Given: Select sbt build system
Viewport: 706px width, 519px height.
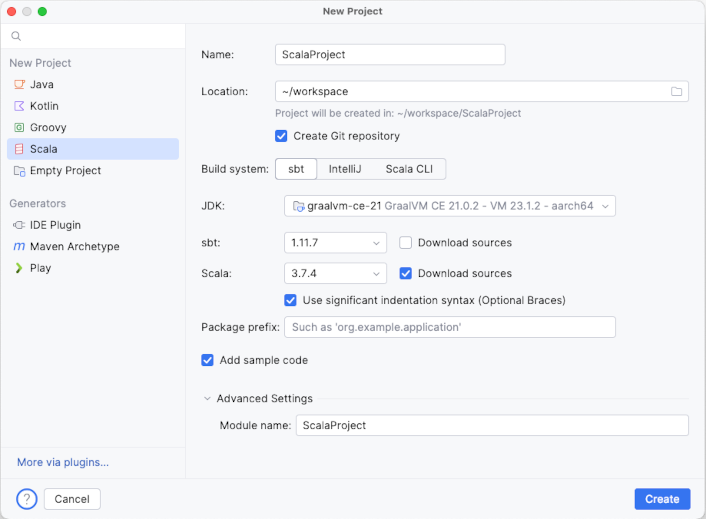Looking at the screenshot, I should tap(296, 169).
